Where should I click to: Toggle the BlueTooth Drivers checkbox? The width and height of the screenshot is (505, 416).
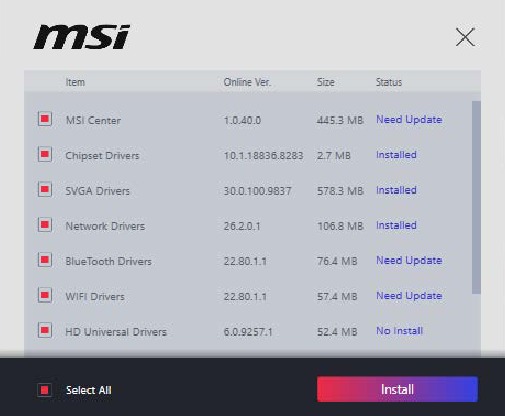pyautogui.click(x=45, y=260)
